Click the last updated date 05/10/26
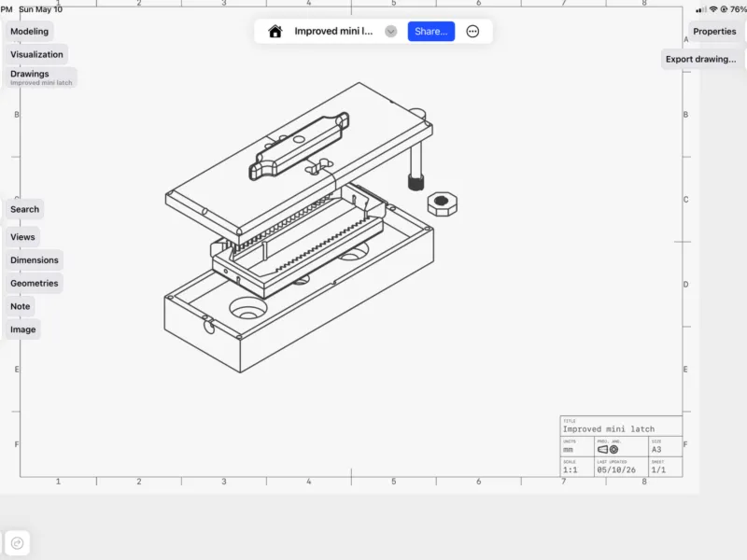This screenshot has height=560, width=747. click(616, 470)
